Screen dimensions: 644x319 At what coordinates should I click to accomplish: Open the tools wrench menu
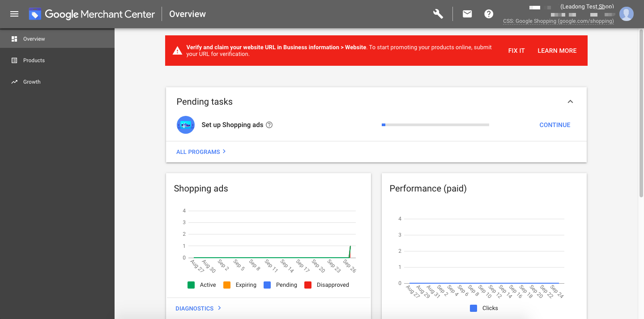click(x=438, y=14)
